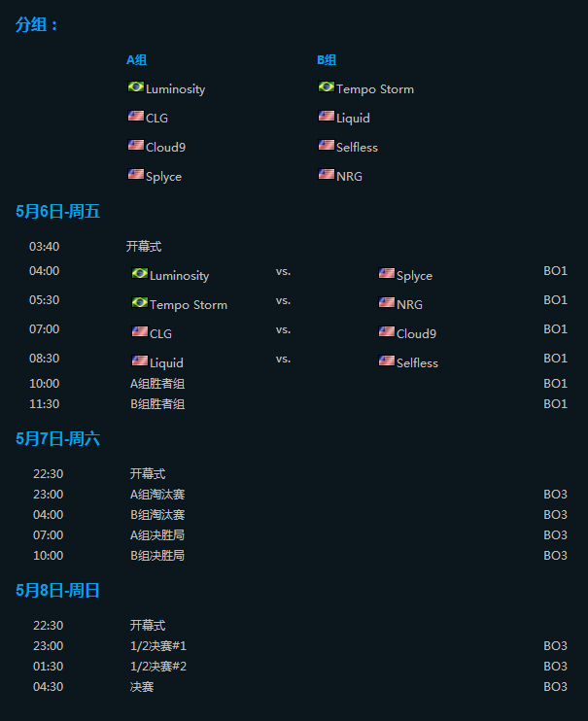Click the Brazil flag beside Tempo Storm in group B

(327, 87)
